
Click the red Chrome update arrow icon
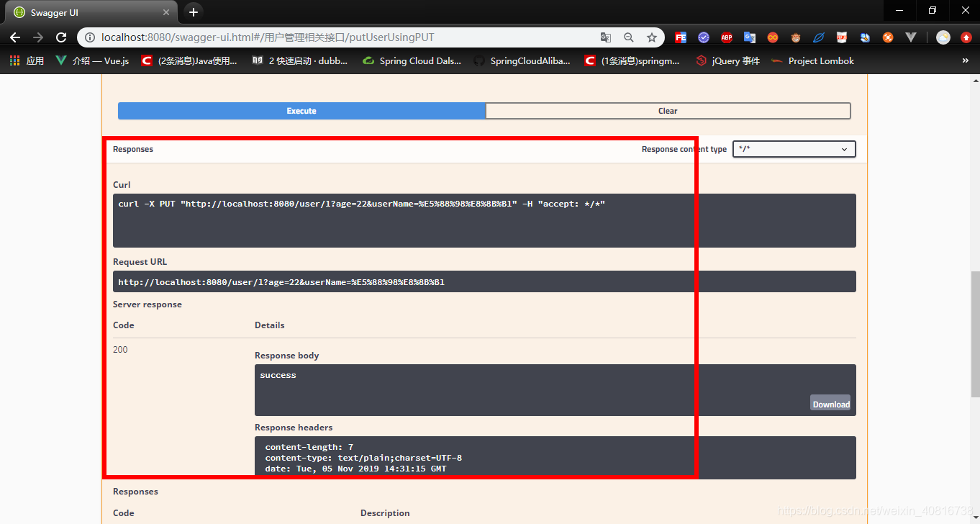(x=966, y=37)
